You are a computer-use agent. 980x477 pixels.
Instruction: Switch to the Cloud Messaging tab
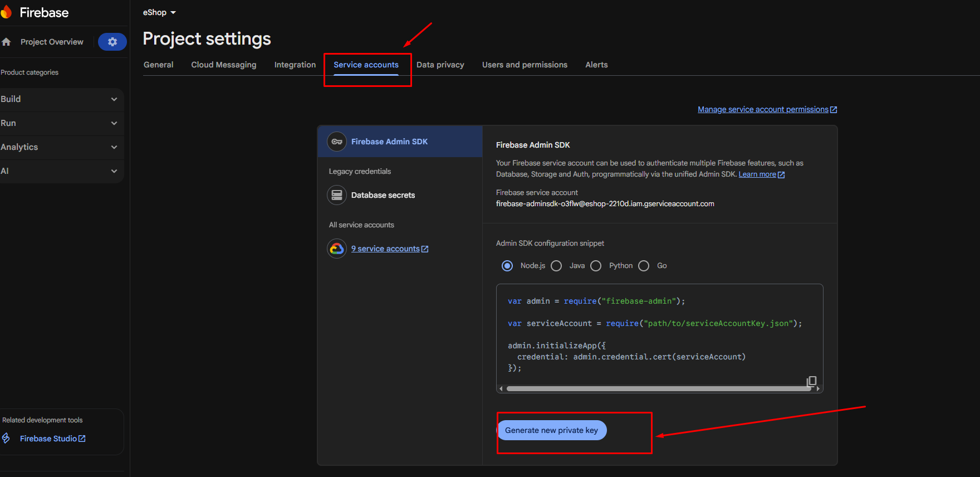[224, 65]
